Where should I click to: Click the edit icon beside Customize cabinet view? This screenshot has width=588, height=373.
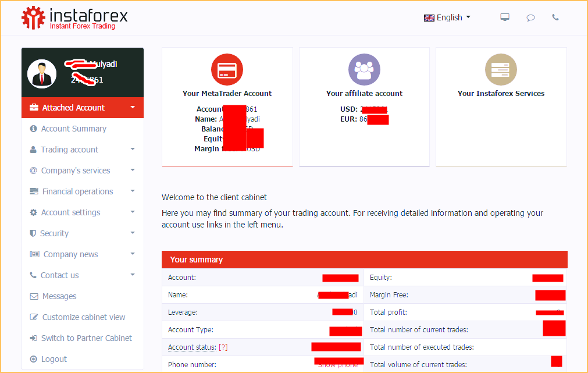34,317
